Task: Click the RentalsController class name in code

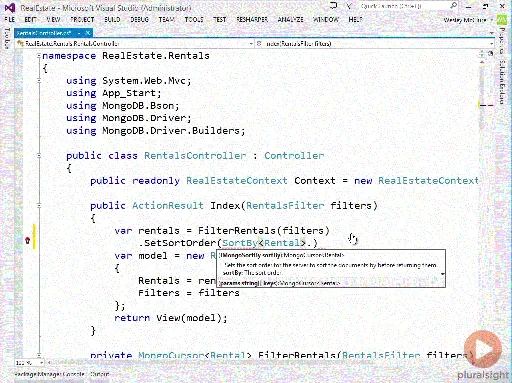Action: (195, 156)
